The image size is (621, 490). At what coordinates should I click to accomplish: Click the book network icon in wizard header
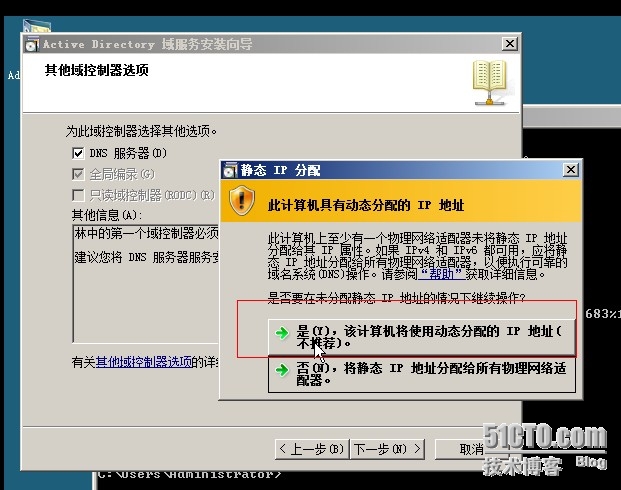click(490, 82)
